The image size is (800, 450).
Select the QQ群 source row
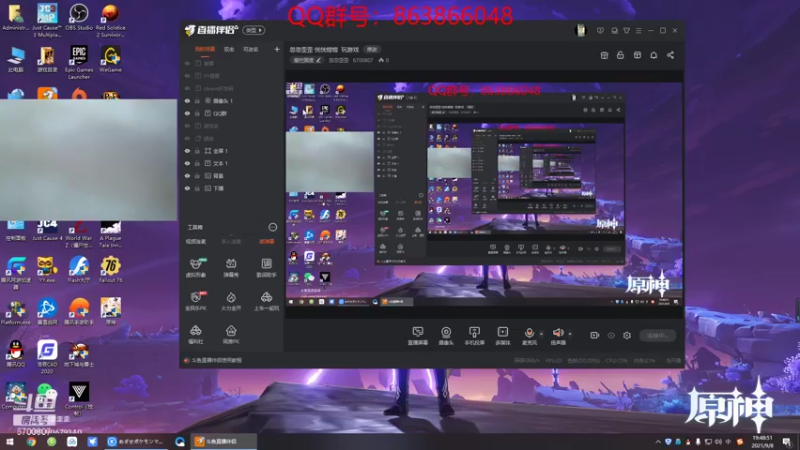point(231,113)
